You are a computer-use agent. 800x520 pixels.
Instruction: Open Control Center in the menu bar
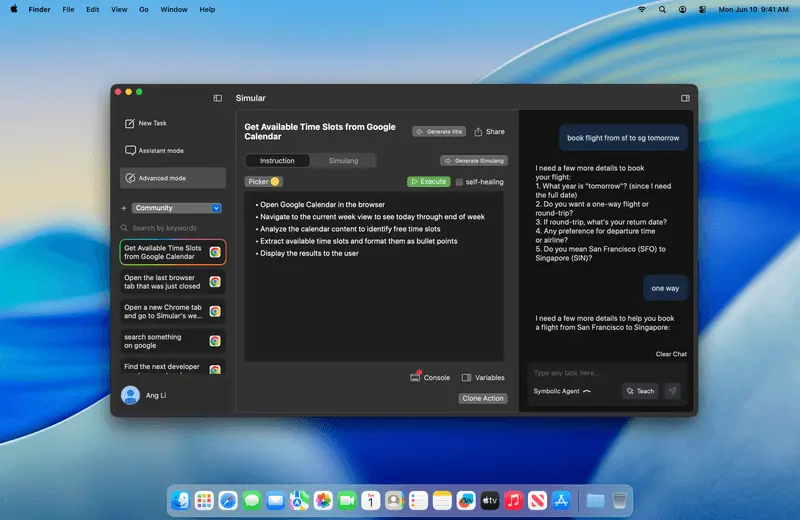tap(703, 9)
